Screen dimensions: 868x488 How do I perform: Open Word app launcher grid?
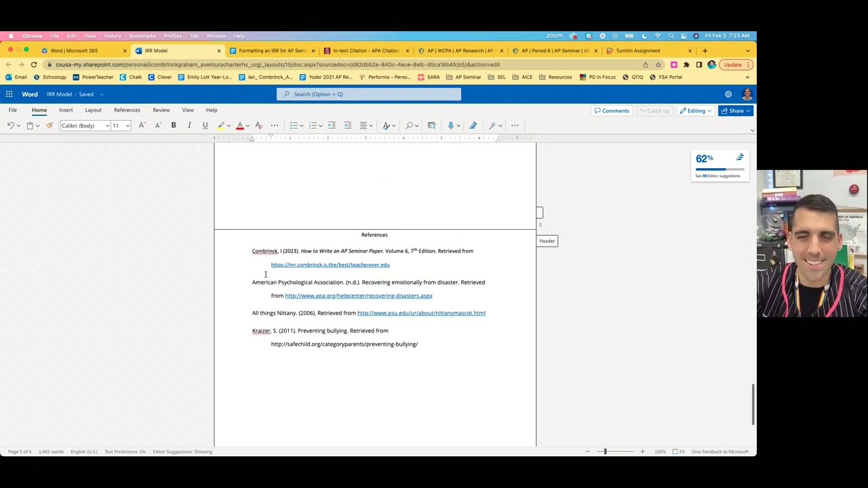(x=9, y=94)
